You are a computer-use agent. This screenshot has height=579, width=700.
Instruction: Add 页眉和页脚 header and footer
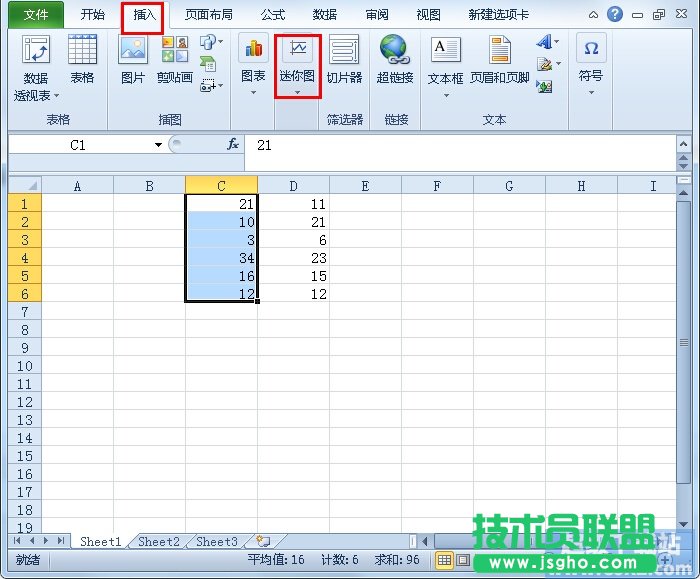tap(500, 60)
